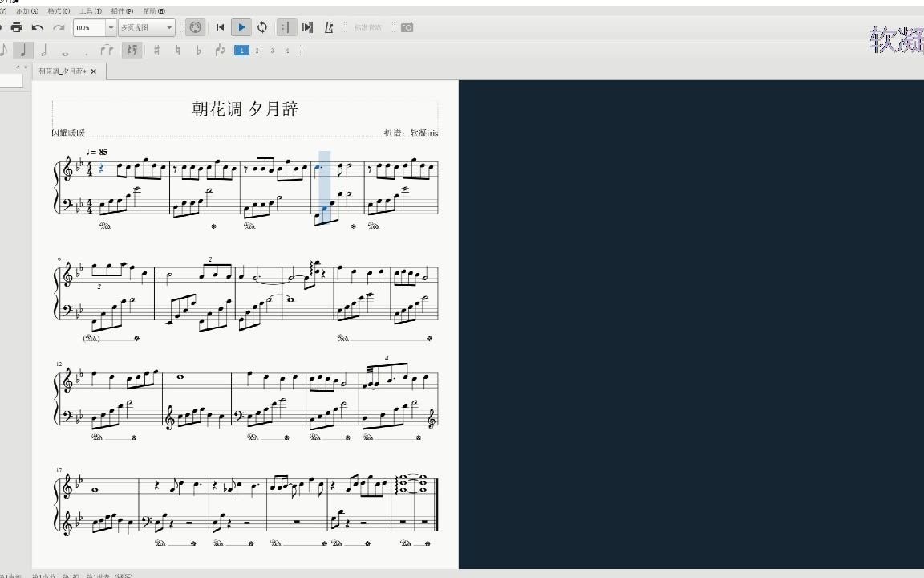This screenshot has height=578, width=924.
Task: Undo the last action
Action: tap(38, 27)
